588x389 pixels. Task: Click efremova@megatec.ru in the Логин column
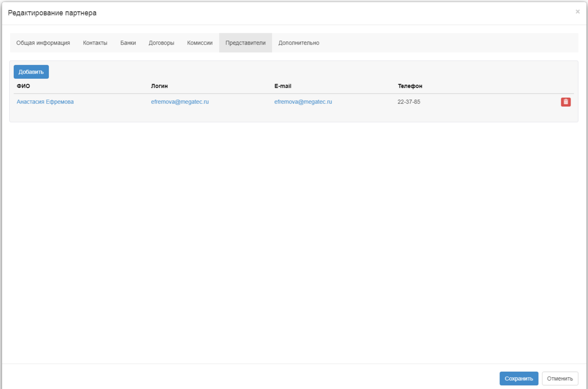180,102
